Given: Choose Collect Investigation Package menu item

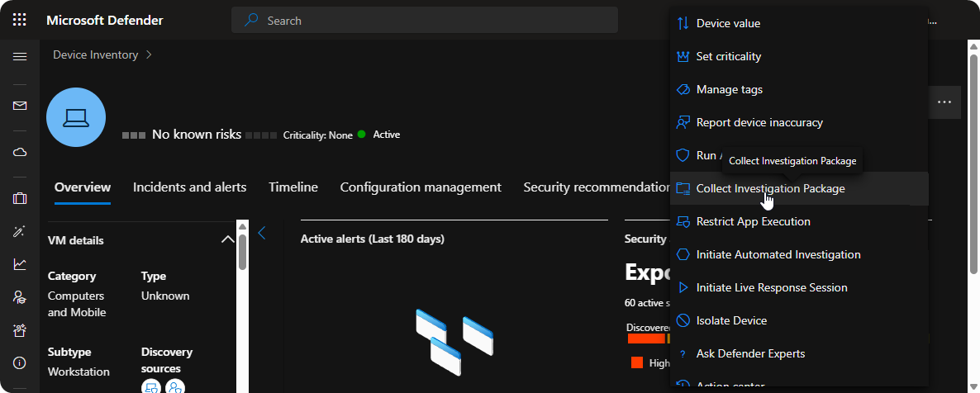Looking at the screenshot, I should [770, 188].
